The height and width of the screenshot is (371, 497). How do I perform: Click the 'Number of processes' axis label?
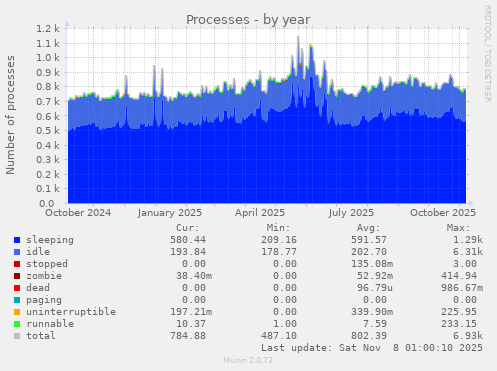point(10,115)
